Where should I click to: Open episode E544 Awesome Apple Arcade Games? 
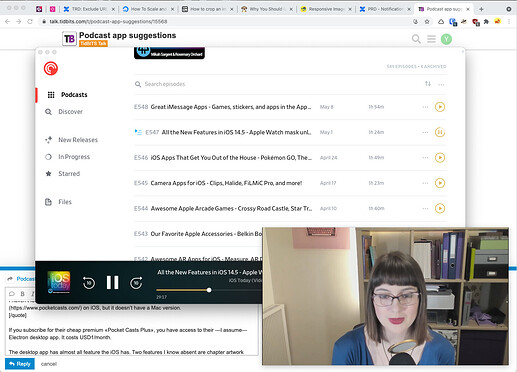[231, 208]
